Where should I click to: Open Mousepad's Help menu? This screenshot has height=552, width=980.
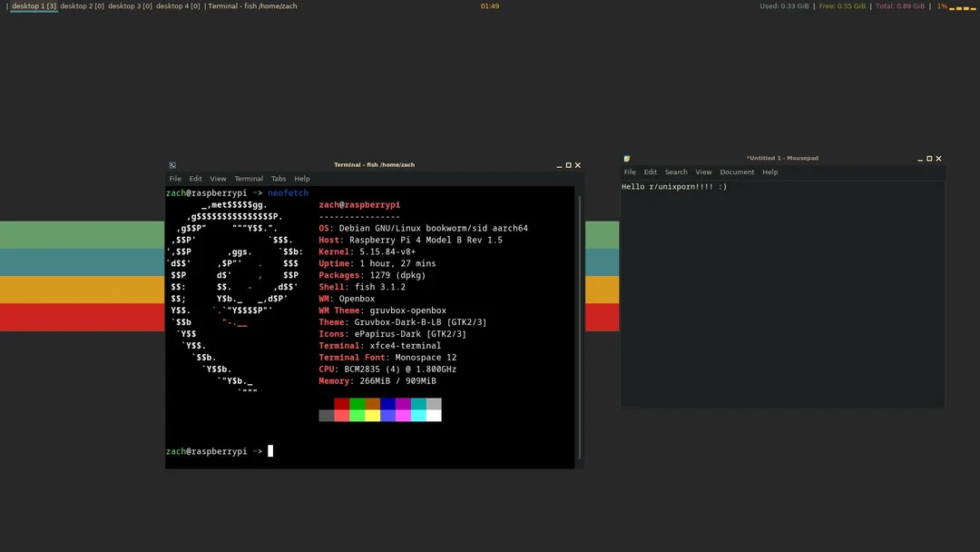769,172
